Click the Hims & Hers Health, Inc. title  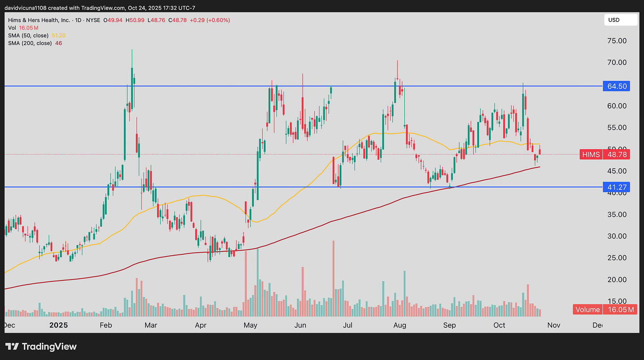[x=39, y=20]
